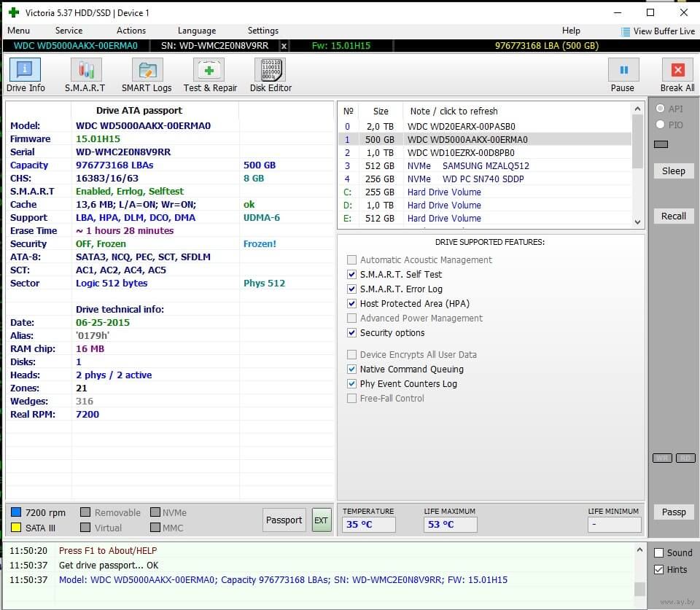Open the Service menu
This screenshot has width=700, height=610.
click(x=69, y=31)
